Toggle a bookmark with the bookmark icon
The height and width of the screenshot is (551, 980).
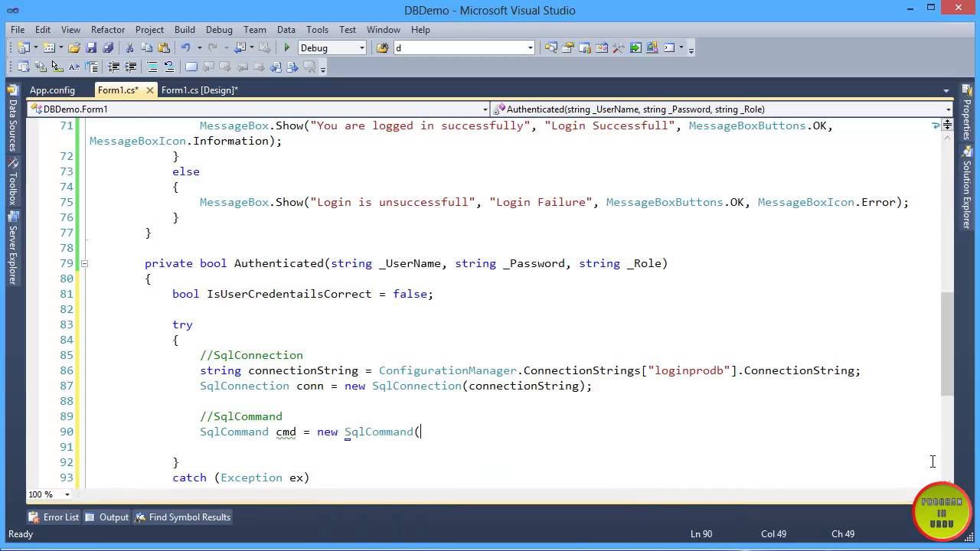[191, 67]
